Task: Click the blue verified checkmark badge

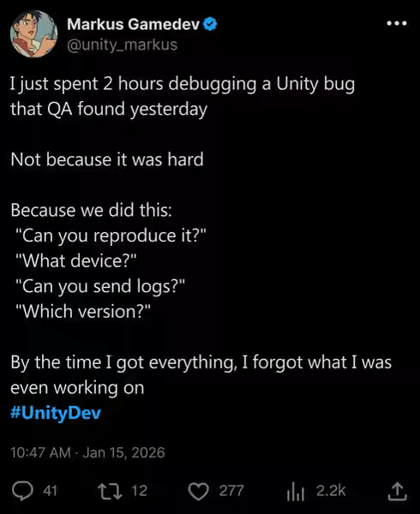Action: pos(210,24)
